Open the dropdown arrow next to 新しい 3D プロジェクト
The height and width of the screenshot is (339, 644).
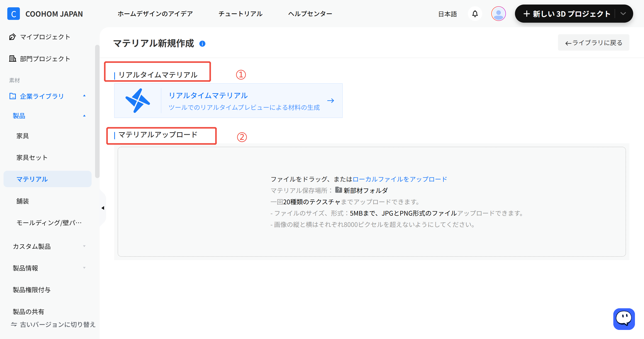coord(623,14)
